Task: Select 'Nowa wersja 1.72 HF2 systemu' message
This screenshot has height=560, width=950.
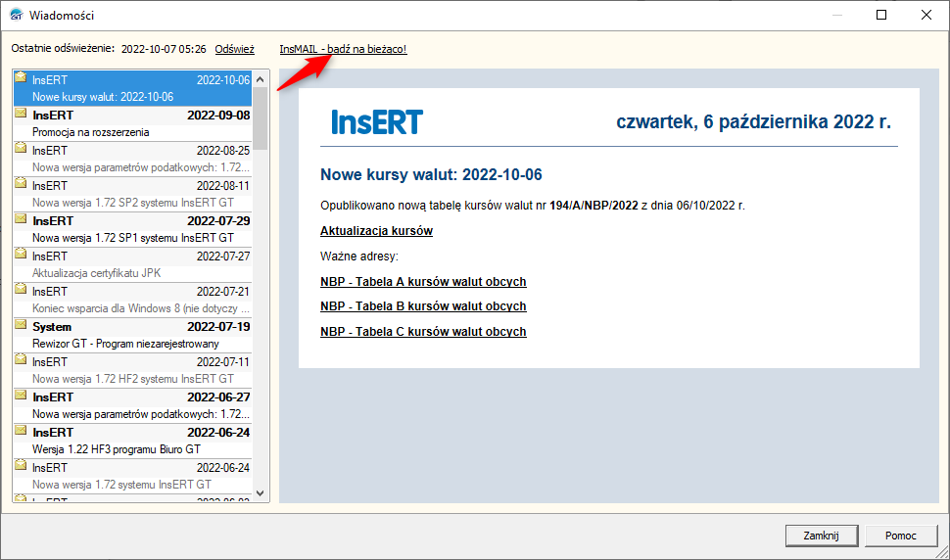Action: (132, 370)
